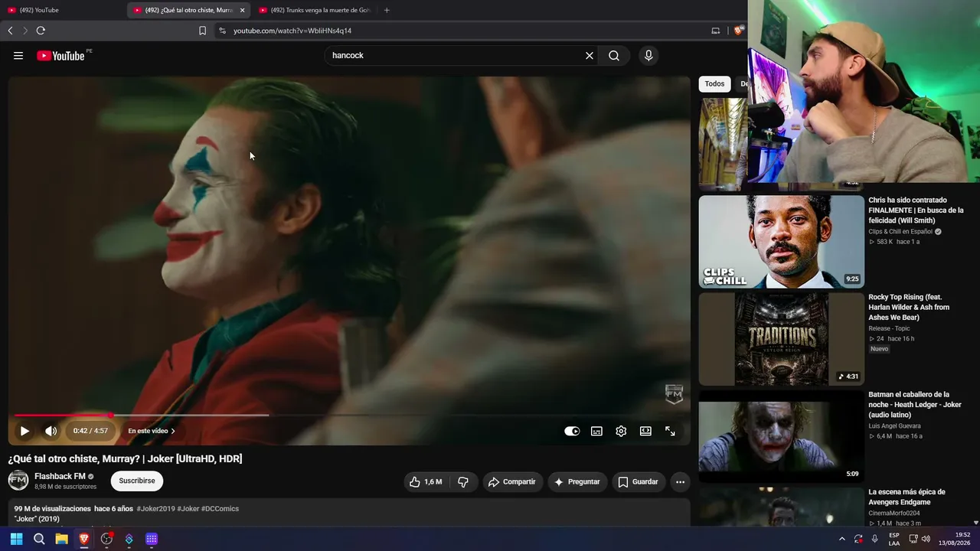Viewport: 980px width, 551px height.
Task: Share the video via Compartir
Action: tap(512, 482)
